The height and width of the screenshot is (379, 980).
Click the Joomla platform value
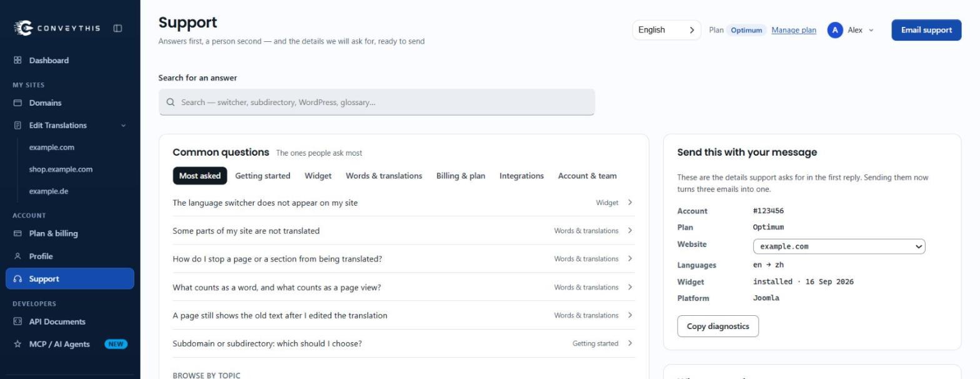click(766, 298)
